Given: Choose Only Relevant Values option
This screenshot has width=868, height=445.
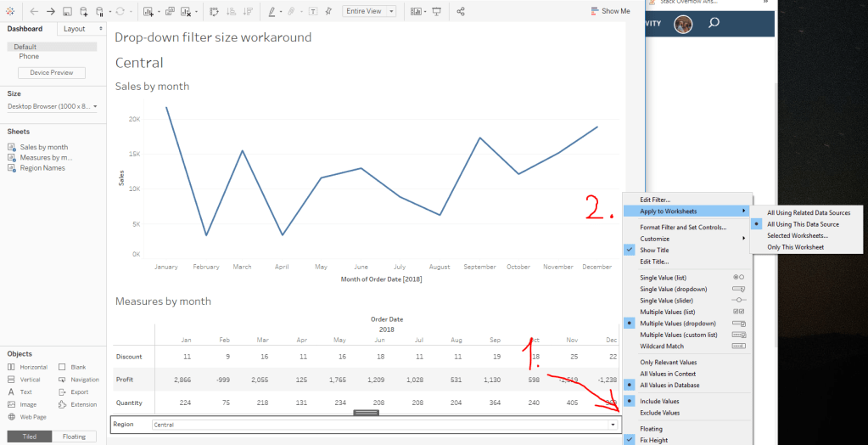Looking at the screenshot, I should coord(666,363).
